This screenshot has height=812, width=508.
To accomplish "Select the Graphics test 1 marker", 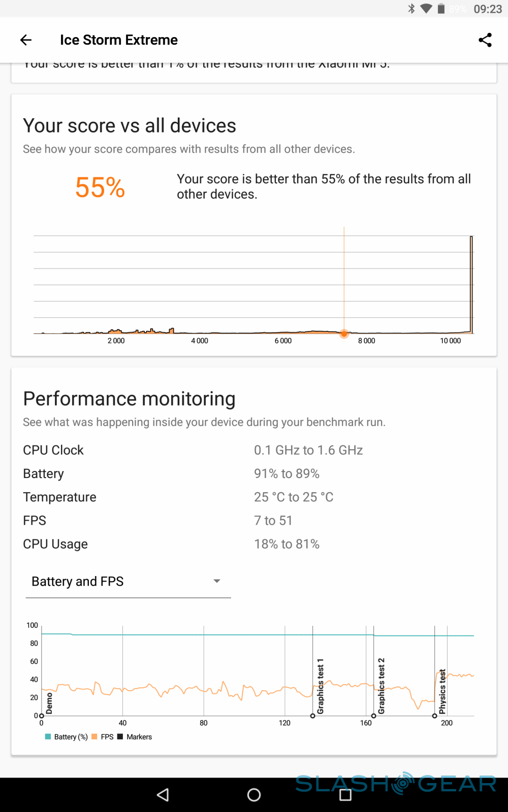I will [x=320, y=686].
